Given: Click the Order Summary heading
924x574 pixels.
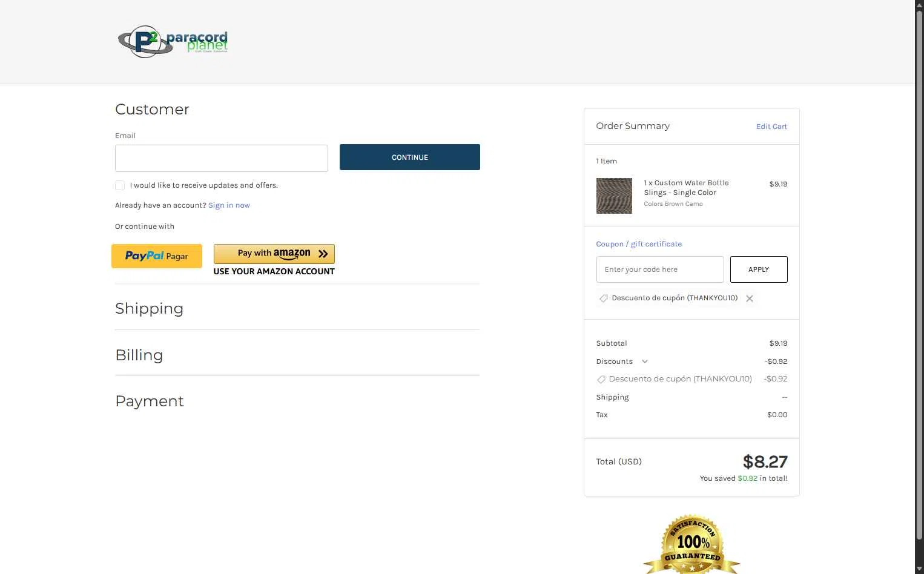Looking at the screenshot, I should coord(633,126).
